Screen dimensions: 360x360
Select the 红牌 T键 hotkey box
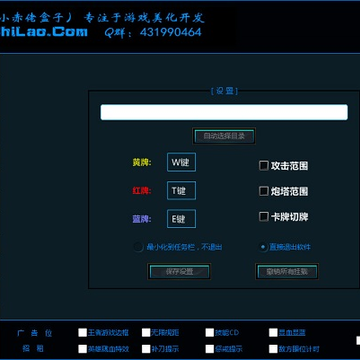click(181, 191)
